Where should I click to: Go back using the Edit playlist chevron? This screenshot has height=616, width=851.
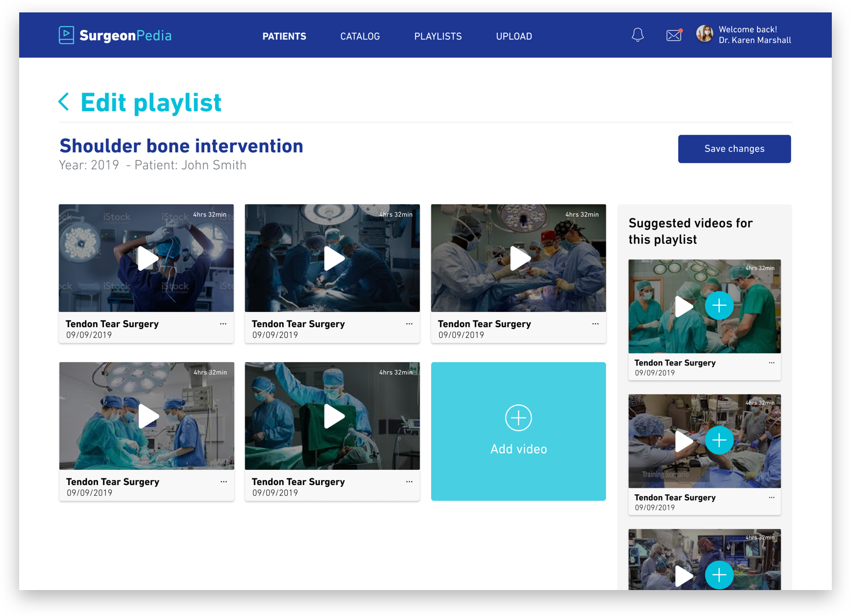[x=64, y=102]
